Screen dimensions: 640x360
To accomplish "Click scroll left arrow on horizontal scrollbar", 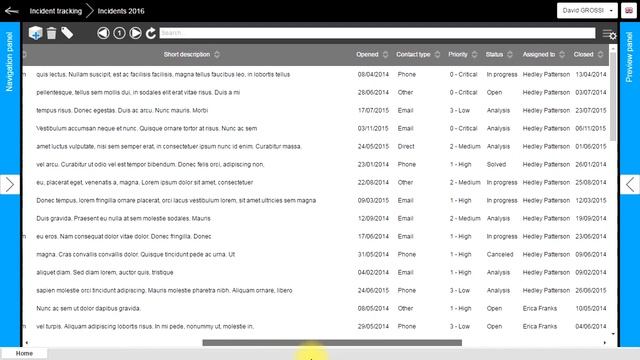I will click(27, 343).
